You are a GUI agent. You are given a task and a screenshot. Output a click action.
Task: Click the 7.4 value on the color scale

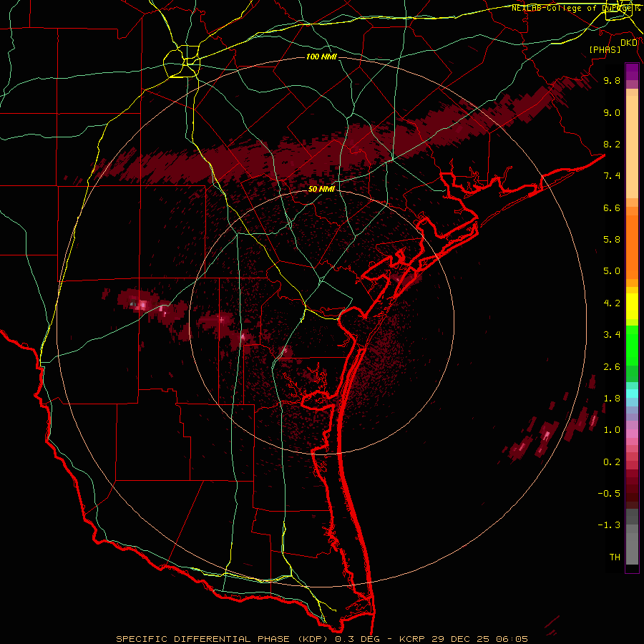(x=612, y=176)
